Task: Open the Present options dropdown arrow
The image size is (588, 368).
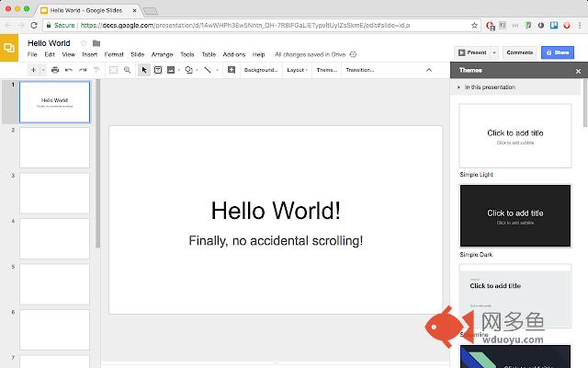Action: [493, 52]
